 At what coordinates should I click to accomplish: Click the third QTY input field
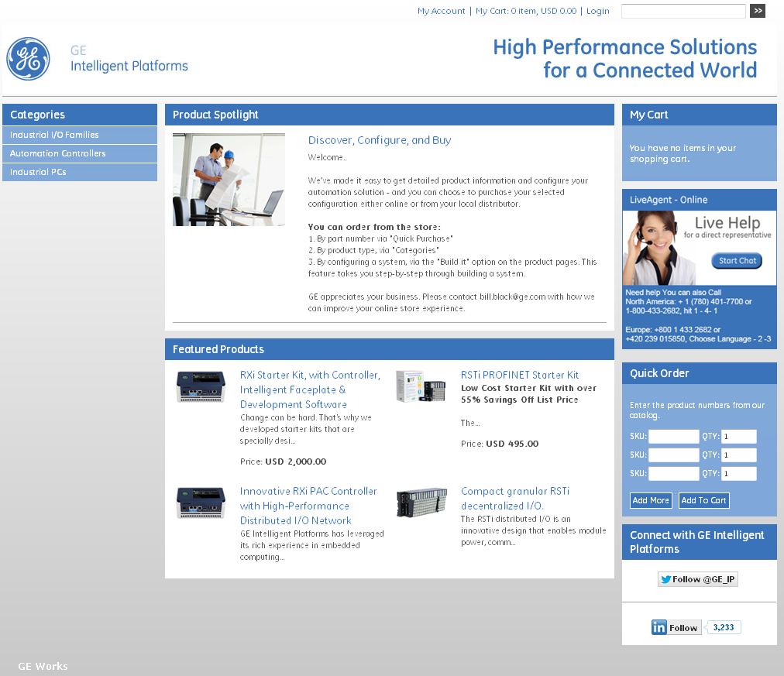click(738, 473)
